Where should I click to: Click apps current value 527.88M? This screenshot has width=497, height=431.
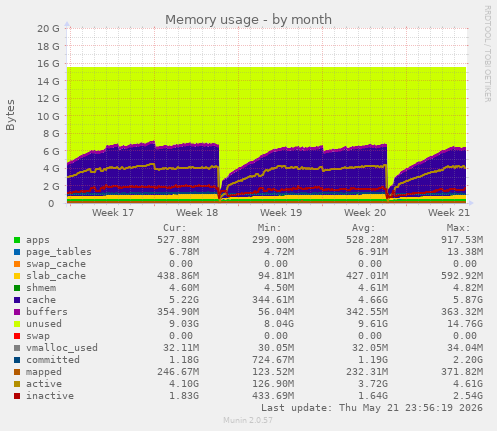[178, 240]
